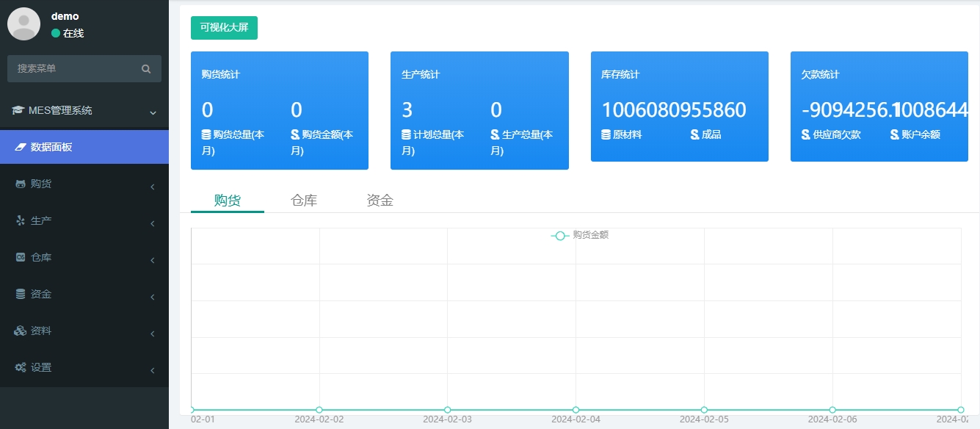This screenshot has width=980, height=429.
Task: Open the 可视化大屏 button
Action: coord(224,28)
